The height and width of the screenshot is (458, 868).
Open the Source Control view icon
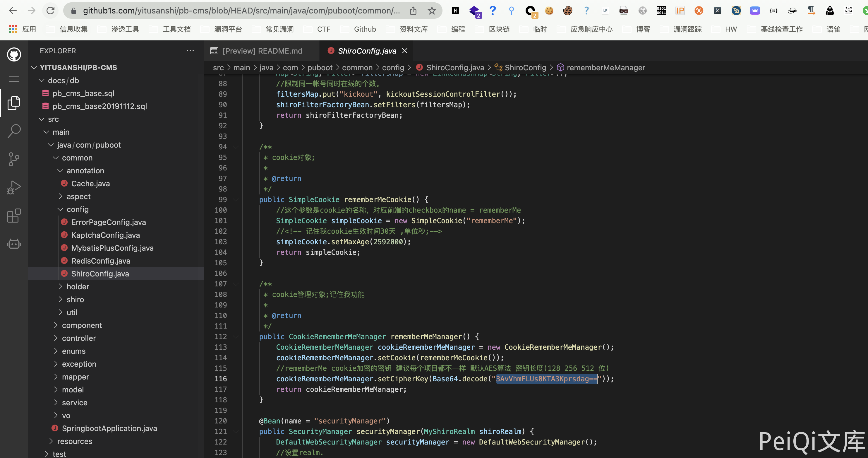[x=14, y=159]
